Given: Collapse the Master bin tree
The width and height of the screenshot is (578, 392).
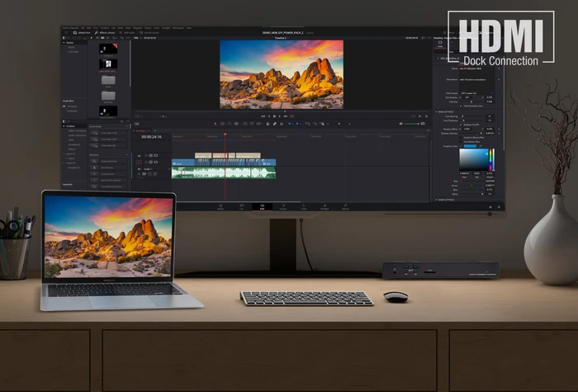Looking at the screenshot, I should pyautogui.click(x=64, y=43).
